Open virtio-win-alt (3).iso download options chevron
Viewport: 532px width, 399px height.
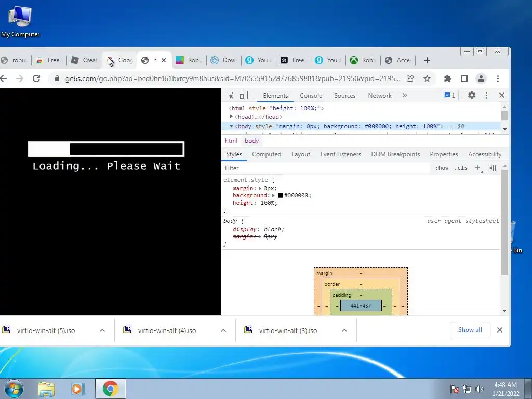pyautogui.click(x=344, y=330)
